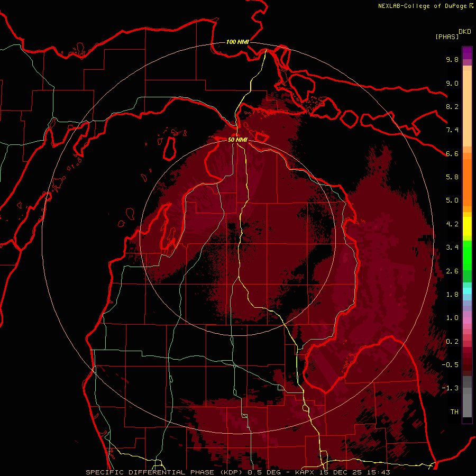Click the cyan segment of the color bar
This screenshot has height=476, width=476.
(467, 291)
